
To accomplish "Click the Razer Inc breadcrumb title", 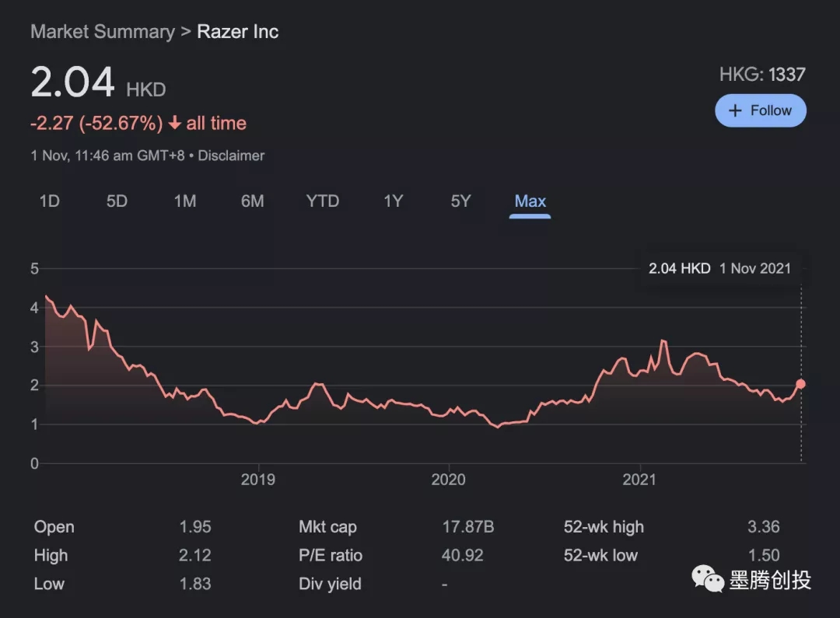I will [x=237, y=32].
